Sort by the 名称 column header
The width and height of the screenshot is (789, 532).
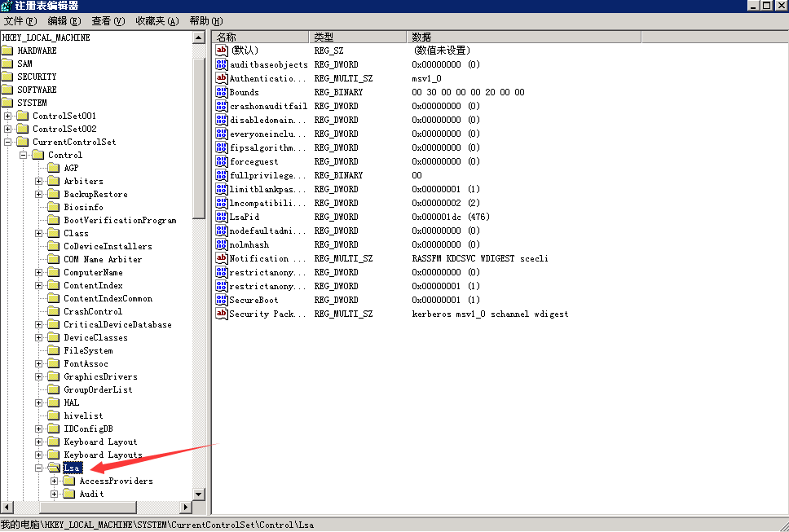pos(261,37)
